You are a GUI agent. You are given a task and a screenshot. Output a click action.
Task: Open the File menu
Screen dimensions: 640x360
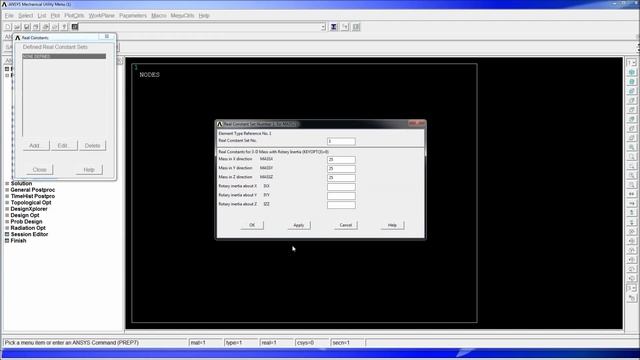point(9,16)
